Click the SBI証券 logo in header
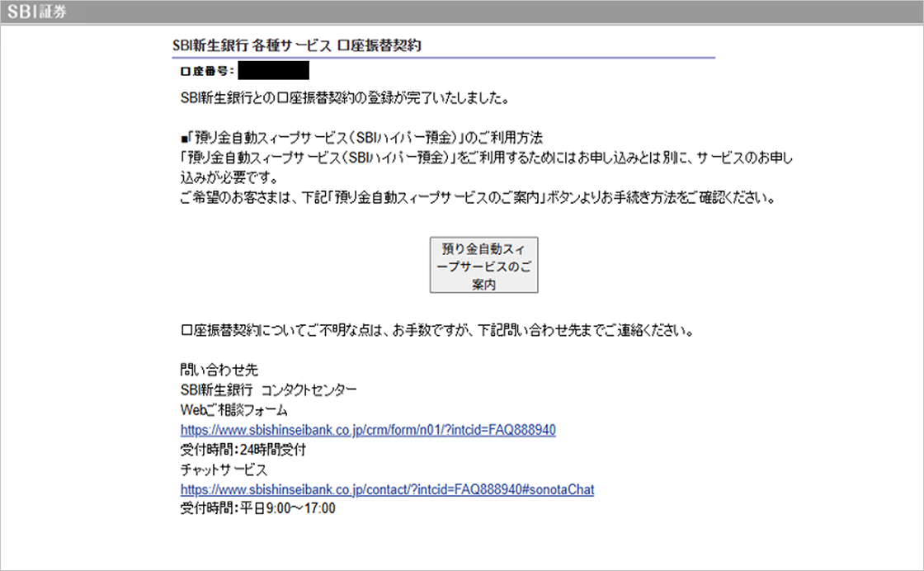The height and width of the screenshot is (571, 924). (40, 11)
